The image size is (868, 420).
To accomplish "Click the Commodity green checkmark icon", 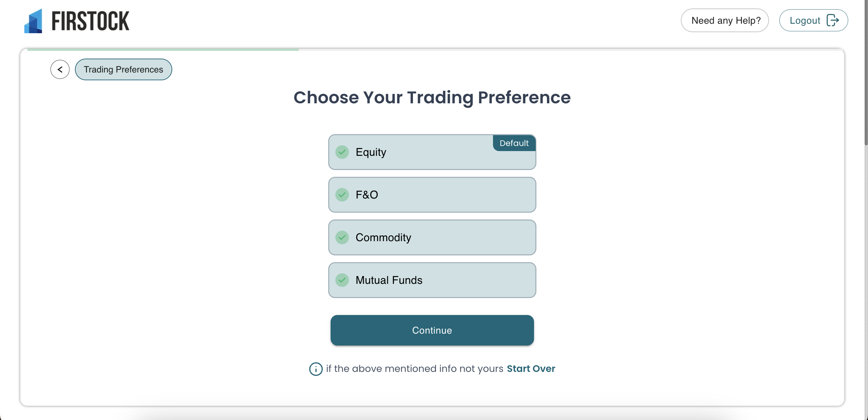I will point(342,237).
